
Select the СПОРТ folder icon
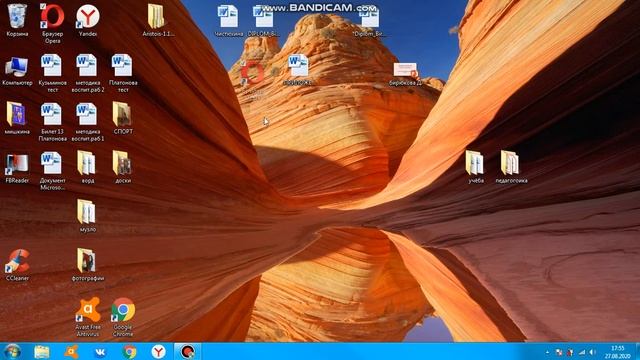pos(123,118)
